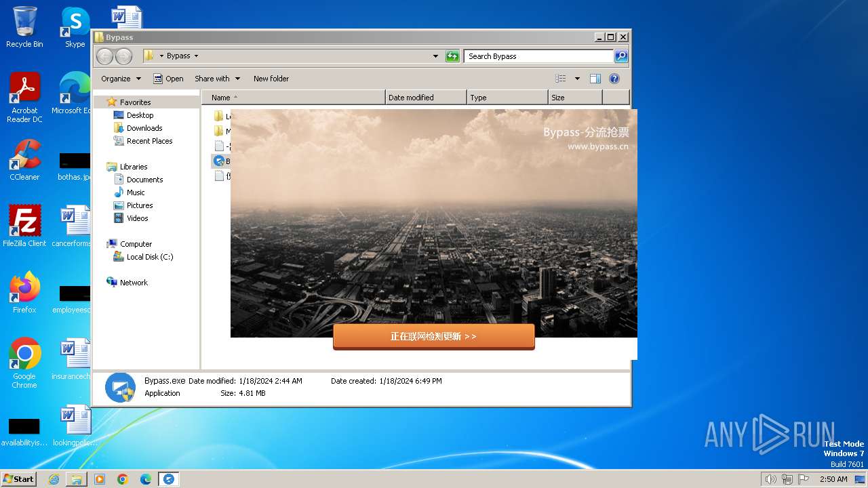This screenshot has width=868, height=488.
Task: Expand more view options arrow
Action: point(577,79)
